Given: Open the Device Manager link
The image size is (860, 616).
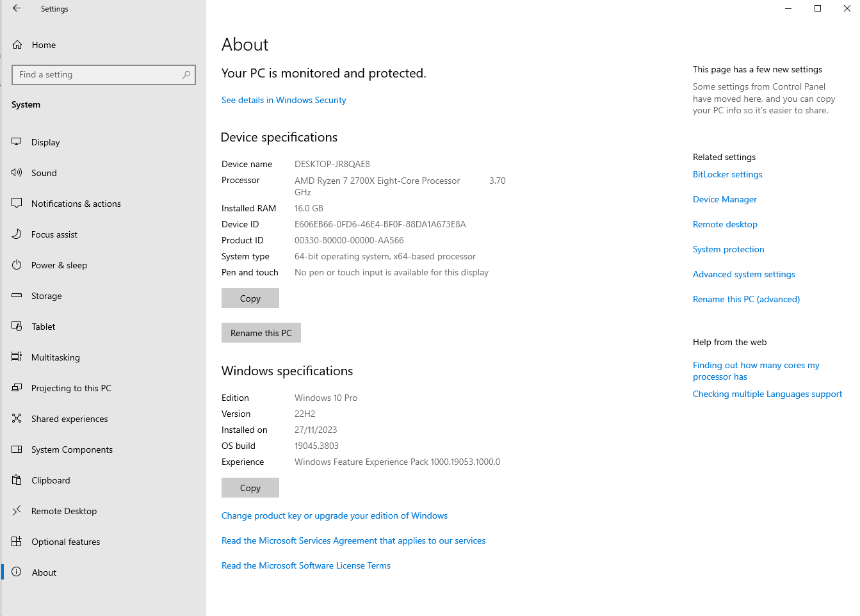Looking at the screenshot, I should pyautogui.click(x=724, y=199).
